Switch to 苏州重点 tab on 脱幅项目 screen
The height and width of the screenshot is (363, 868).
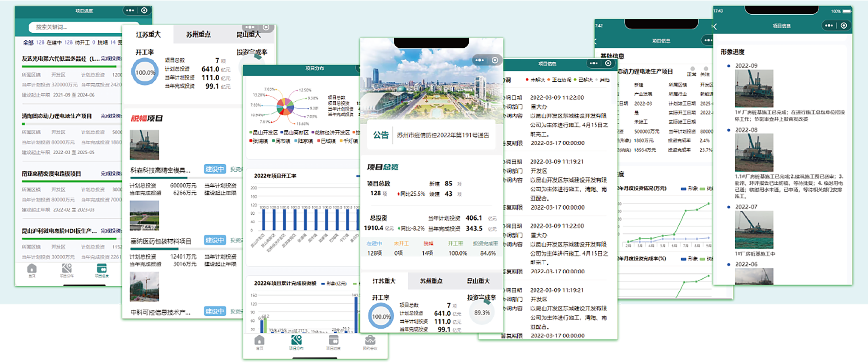click(199, 34)
